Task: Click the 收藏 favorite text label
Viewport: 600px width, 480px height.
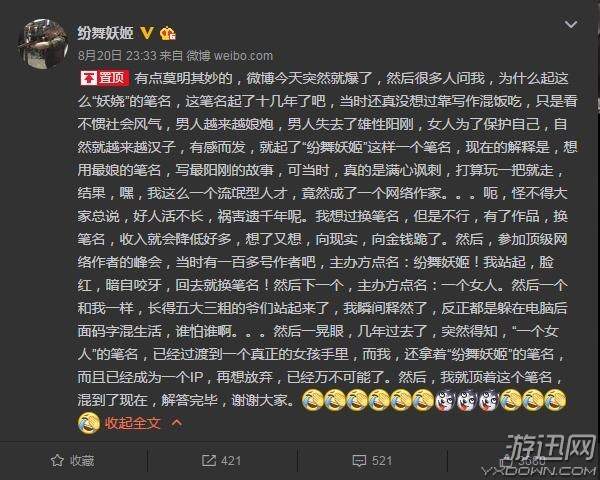Action: 82,461
